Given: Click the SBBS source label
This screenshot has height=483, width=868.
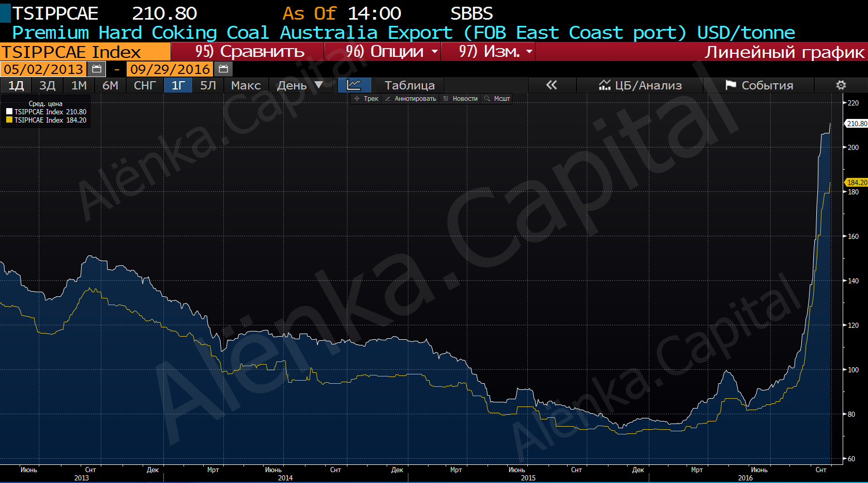Looking at the screenshot, I should pos(471,13).
